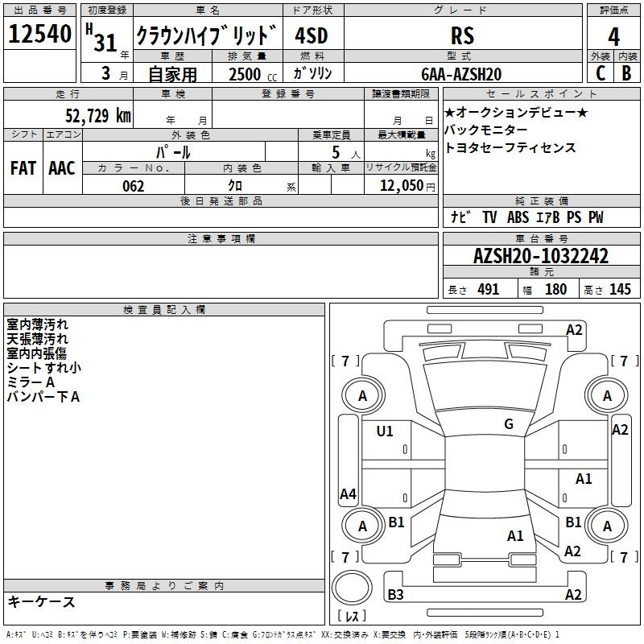This screenshot has width=644, height=644.
Task: Select the U1 dent mark on the door
Action: [x=385, y=431]
